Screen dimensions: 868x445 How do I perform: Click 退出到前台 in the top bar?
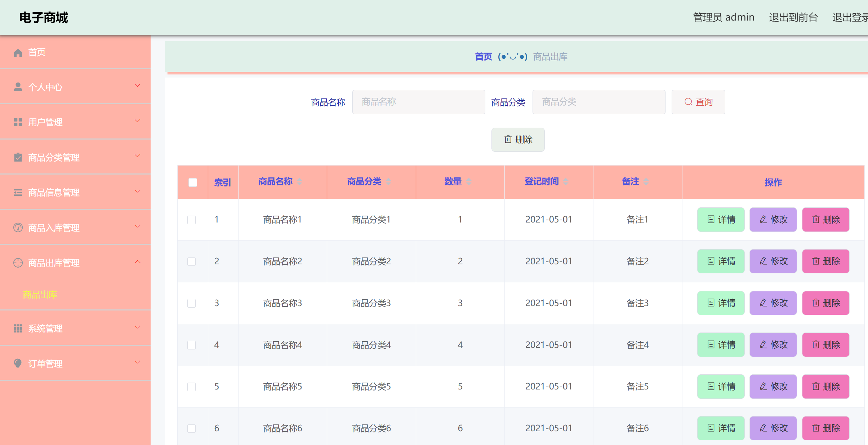tap(793, 17)
